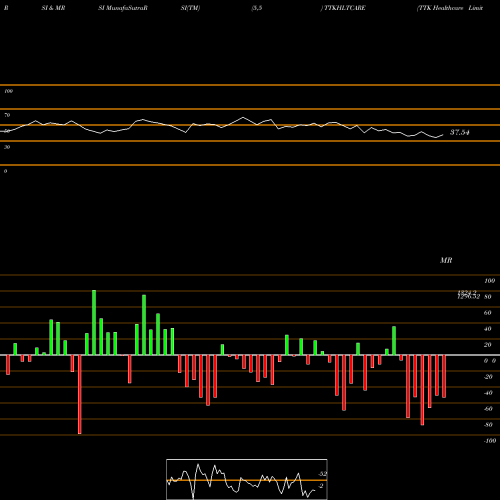The image size is (500, 500).
Task: Click the longest red bar reaching near -100
Action: tap(80, 394)
